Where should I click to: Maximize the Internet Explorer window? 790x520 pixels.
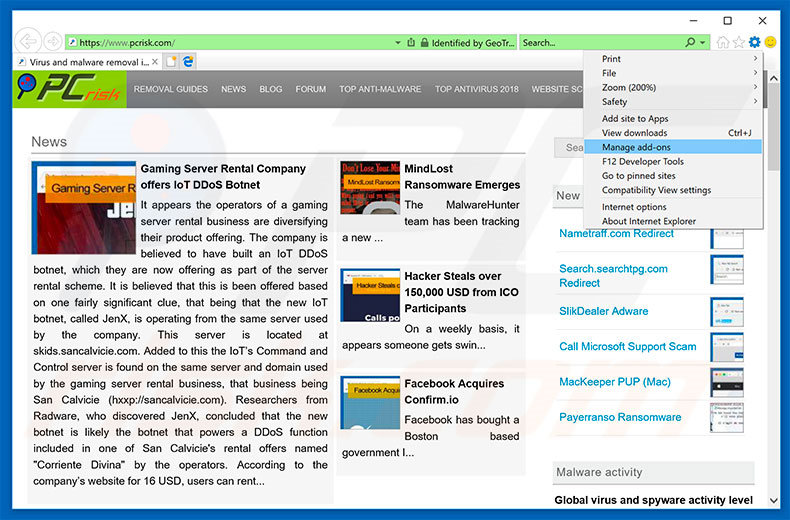(728, 21)
